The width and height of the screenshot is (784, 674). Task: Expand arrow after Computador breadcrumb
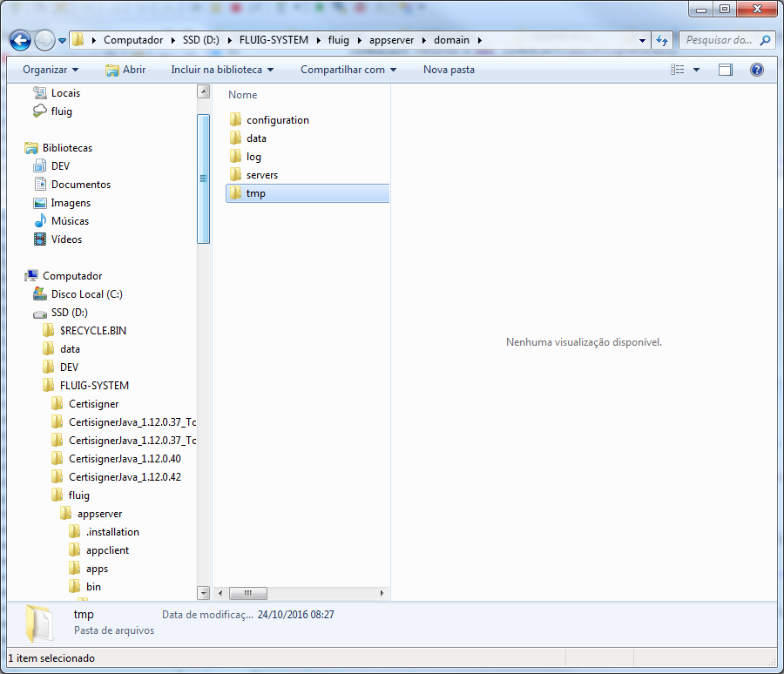(173, 41)
